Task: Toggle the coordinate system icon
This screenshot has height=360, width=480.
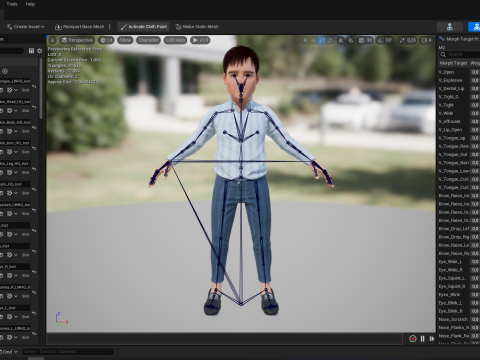Action: coord(340,40)
